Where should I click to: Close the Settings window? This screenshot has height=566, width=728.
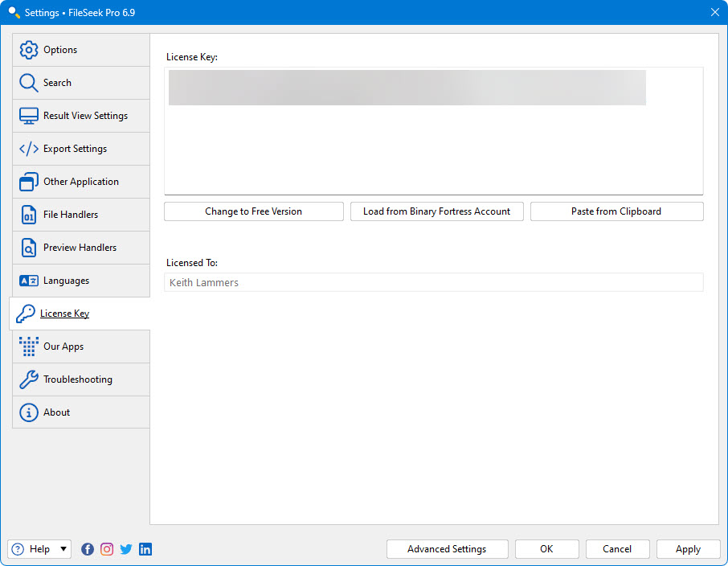click(x=715, y=13)
